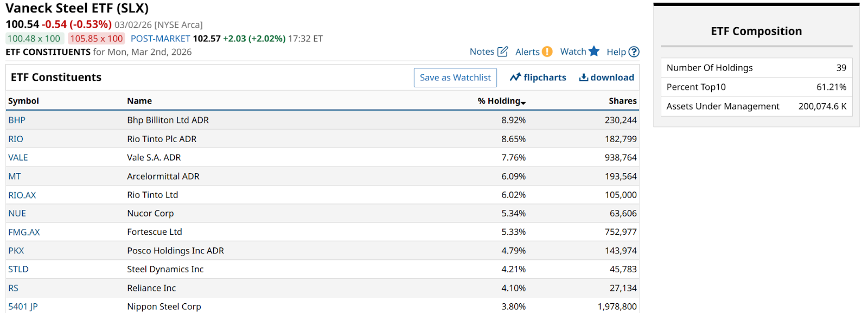Click the Notes pencil icon
Image resolution: width=868 pixels, height=313 pixels.
(x=503, y=52)
